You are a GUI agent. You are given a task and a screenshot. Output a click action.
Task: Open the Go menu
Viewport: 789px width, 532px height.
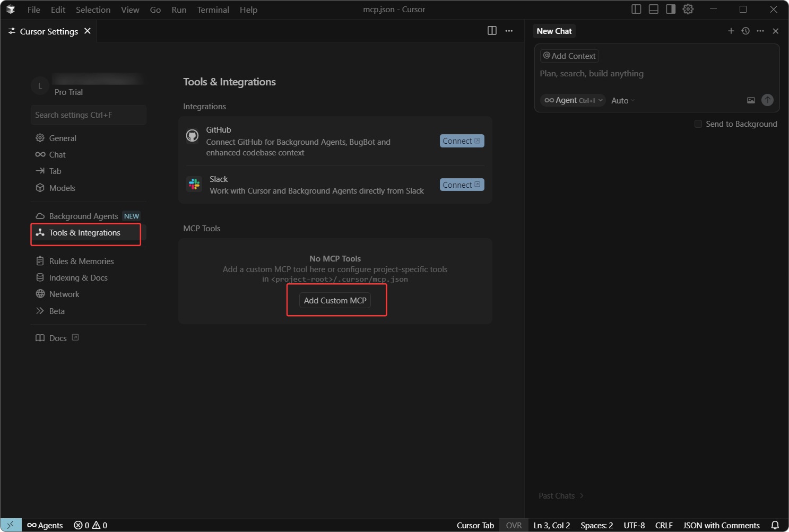click(x=155, y=10)
